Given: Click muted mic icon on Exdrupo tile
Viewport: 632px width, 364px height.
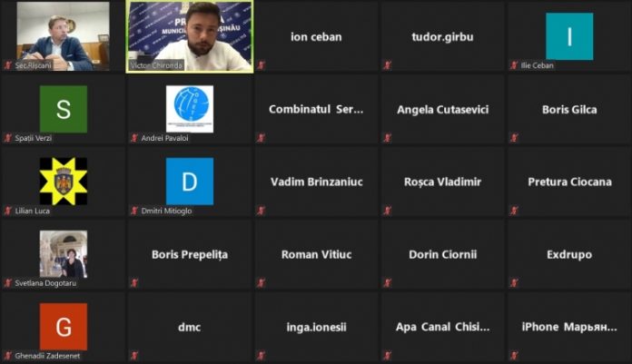Looking at the screenshot, I should (x=514, y=283).
